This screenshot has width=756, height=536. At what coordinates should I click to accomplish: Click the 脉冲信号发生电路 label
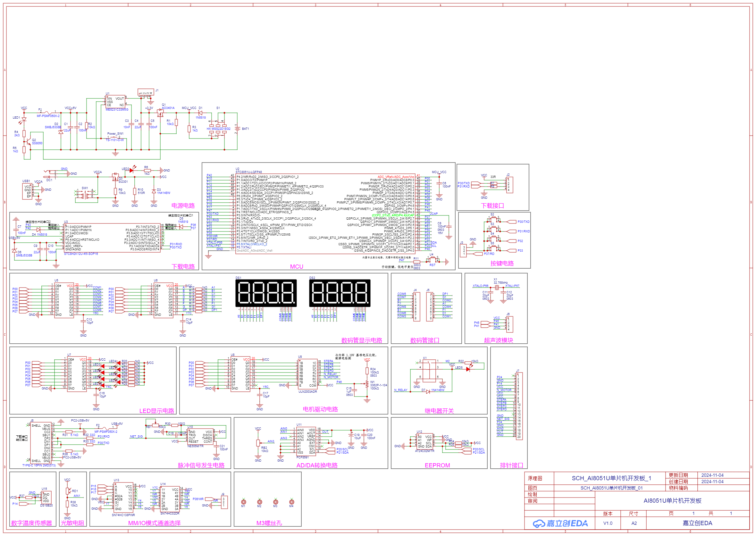click(201, 465)
